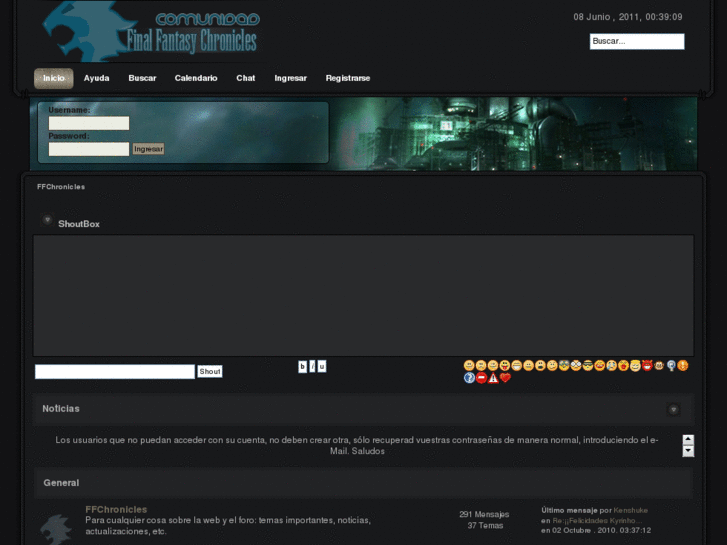Viewport: 727px width, 545px height.
Task: Insert the surprised open-mouth smiley
Action: coord(540,365)
